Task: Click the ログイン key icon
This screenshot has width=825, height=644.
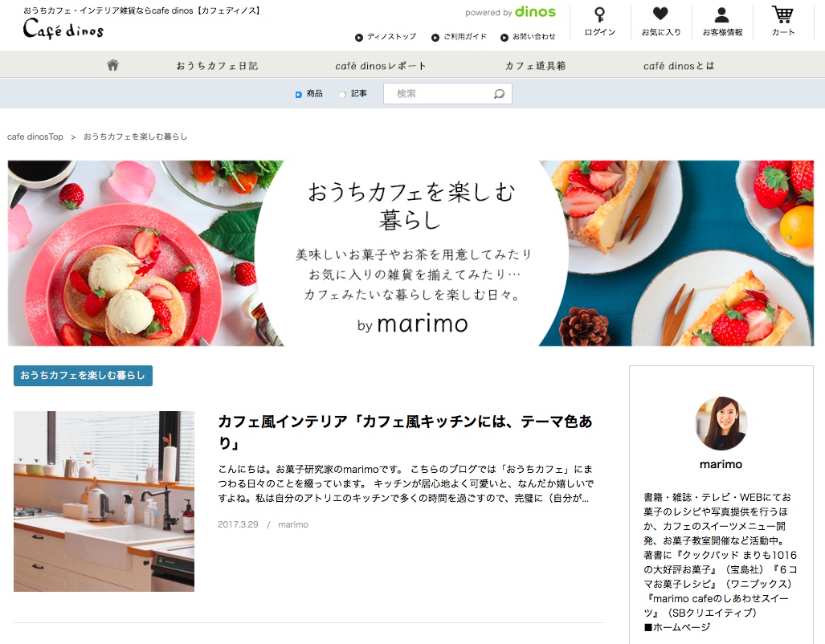Action: 599,20
